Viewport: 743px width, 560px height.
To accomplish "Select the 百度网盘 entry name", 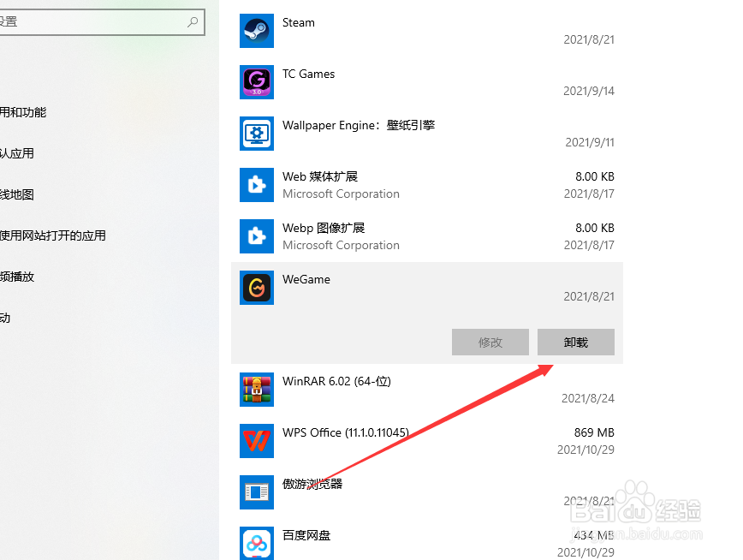I will tap(306, 535).
